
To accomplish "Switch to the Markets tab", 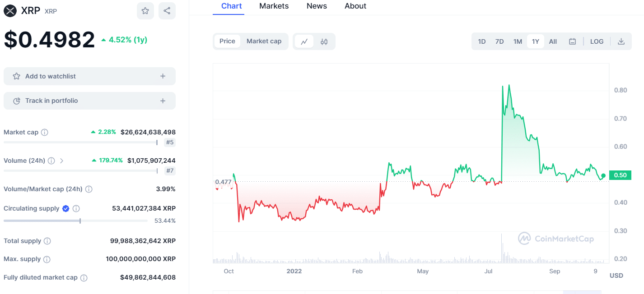I will [x=274, y=6].
